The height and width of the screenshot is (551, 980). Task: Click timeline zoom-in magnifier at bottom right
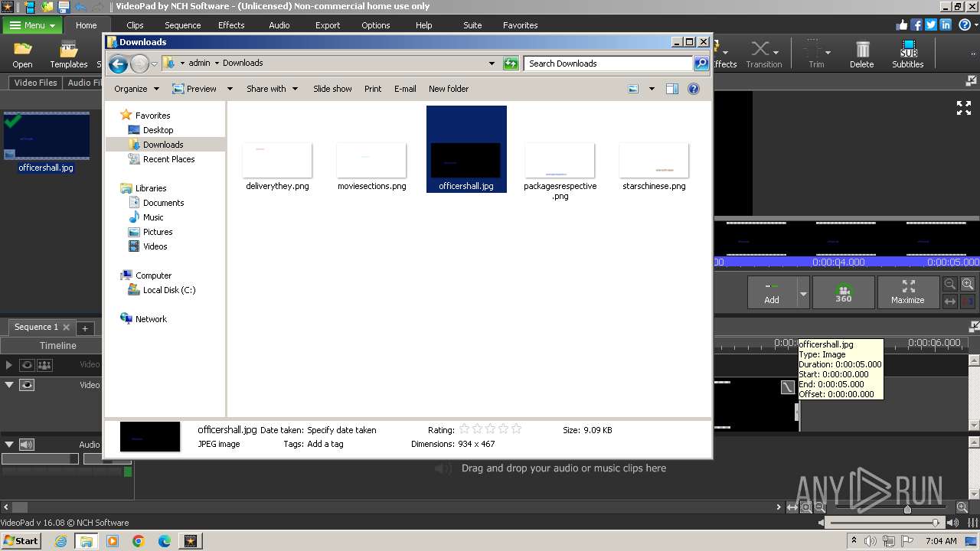point(962,507)
